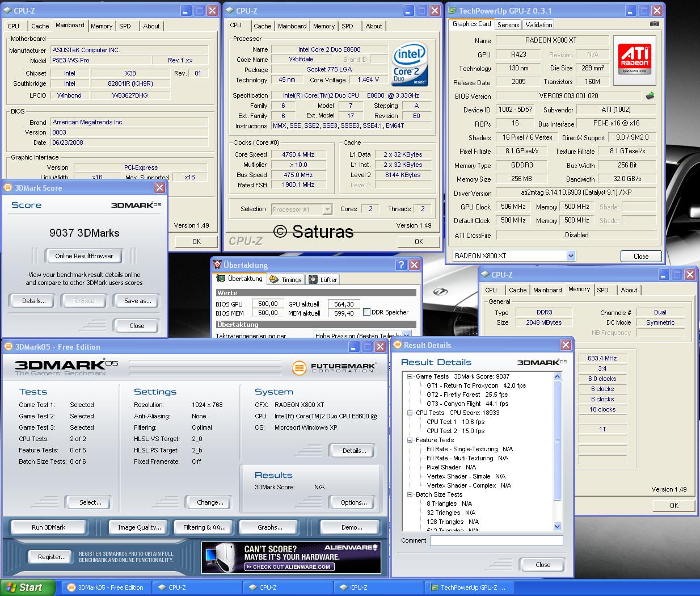
Task: Click the Futuremark Corporation logo
Action: pyautogui.click(x=334, y=367)
